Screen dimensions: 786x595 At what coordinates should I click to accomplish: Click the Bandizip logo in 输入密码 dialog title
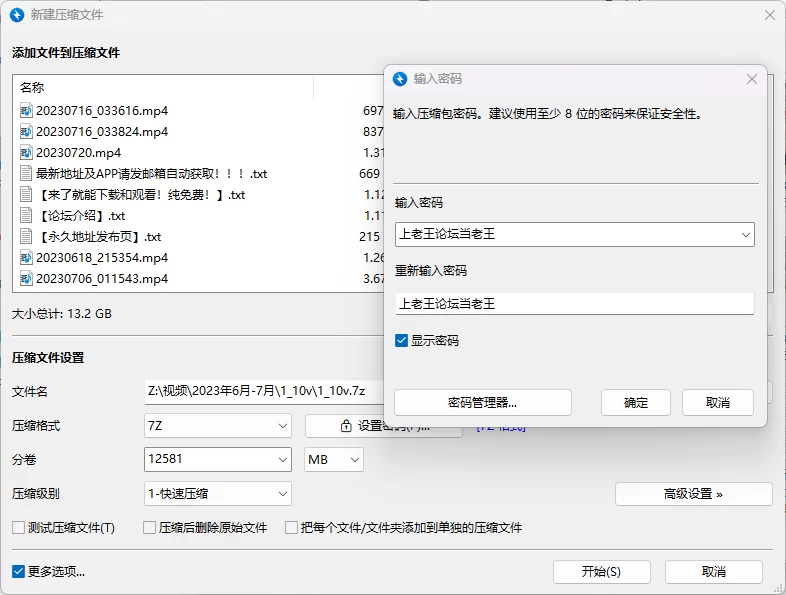click(x=400, y=79)
